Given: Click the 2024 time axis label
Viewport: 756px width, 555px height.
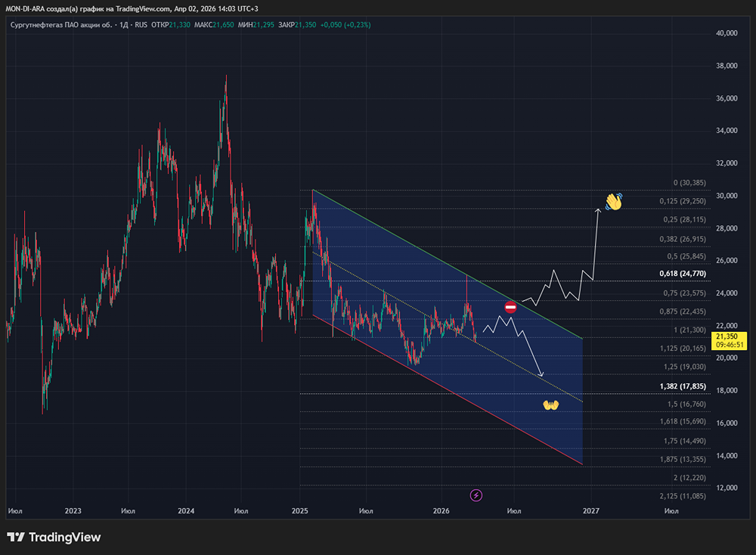Looking at the screenshot, I should [x=186, y=510].
